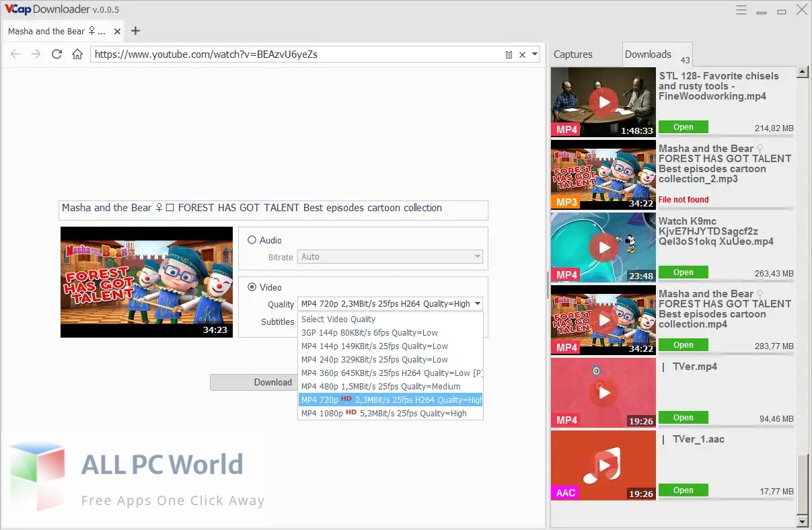
Task: Clear the address bar with the X icon
Action: click(x=522, y=54)
